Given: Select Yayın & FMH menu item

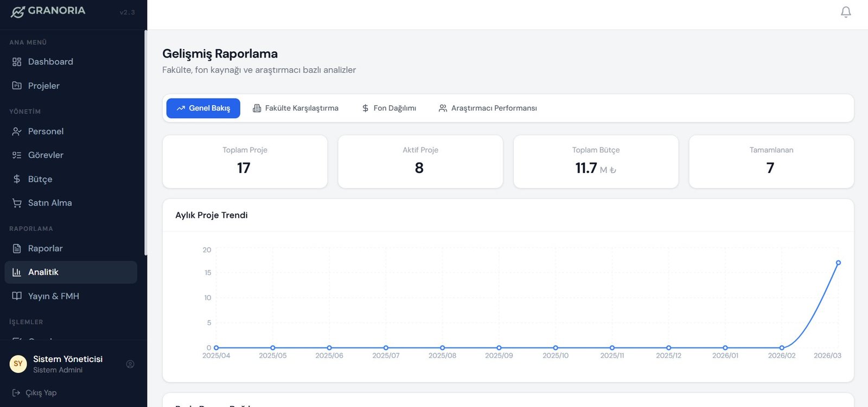Looking at the screenshot, I should pyautogui.click(x=53, y=296).
